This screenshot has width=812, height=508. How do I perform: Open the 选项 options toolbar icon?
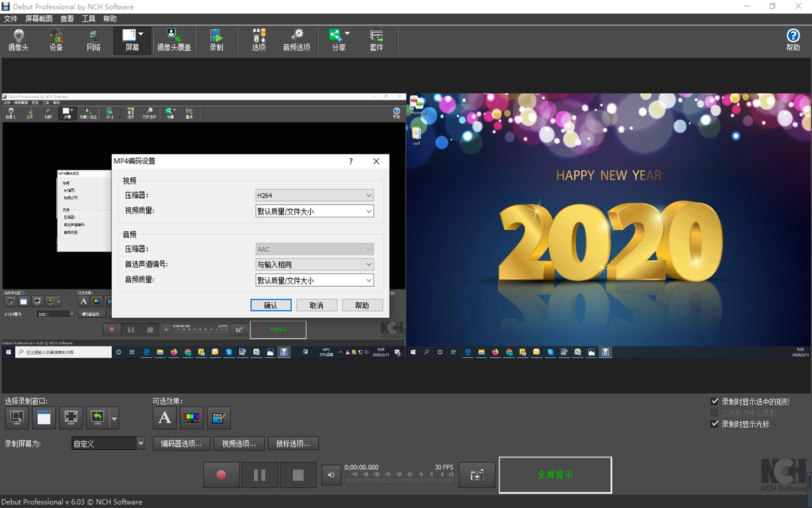click(x=259, y=40)
